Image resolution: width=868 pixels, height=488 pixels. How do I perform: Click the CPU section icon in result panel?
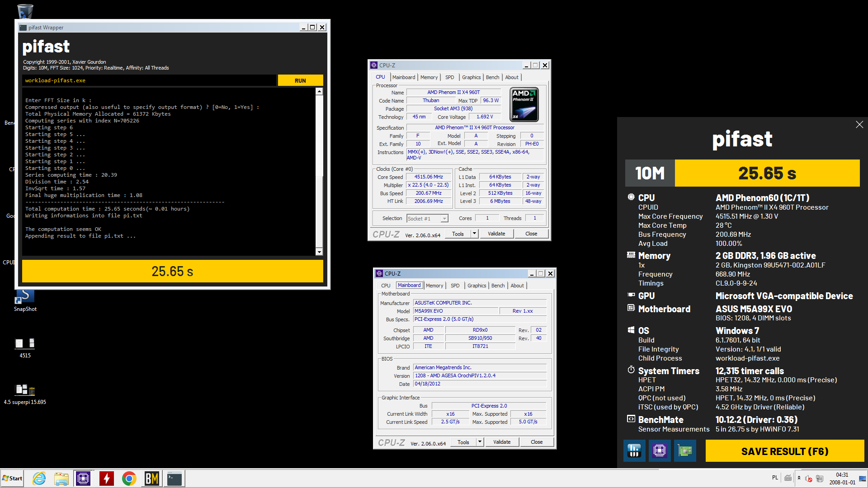coord(631,197)
